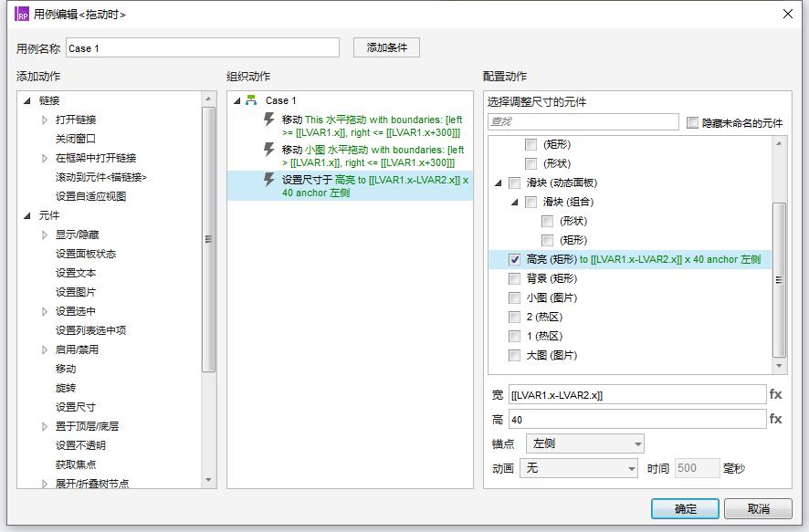Image resolution: width=809 pixels, height=532 pixels.
Task: Click the 添加条件 button
Action: click(386, 47)
